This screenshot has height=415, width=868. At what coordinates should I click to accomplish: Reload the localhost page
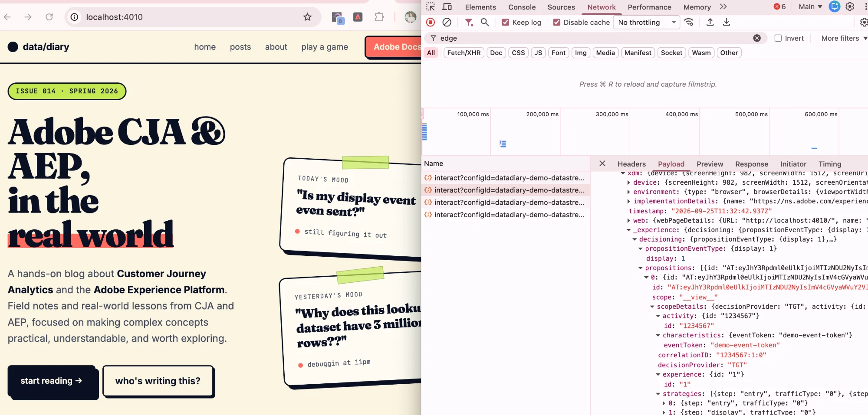49,17
